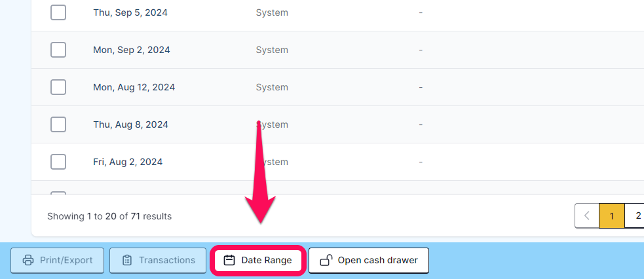Toggle checkbox for Thu, Aug 8, 2024
This screenshot has width=644, height=279.
pyautogui.click(x=58, y=124)
